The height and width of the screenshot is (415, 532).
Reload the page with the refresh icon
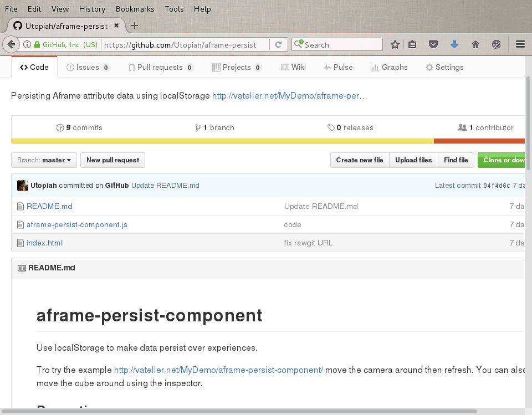[279, 45]
